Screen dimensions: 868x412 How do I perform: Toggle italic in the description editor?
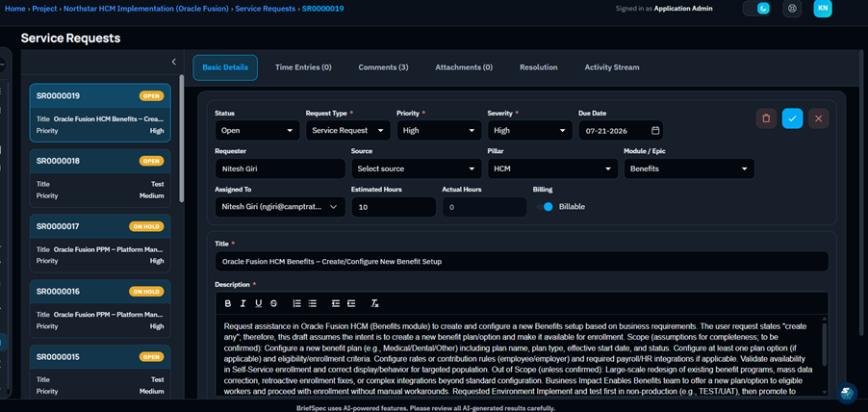coord(243,303)
